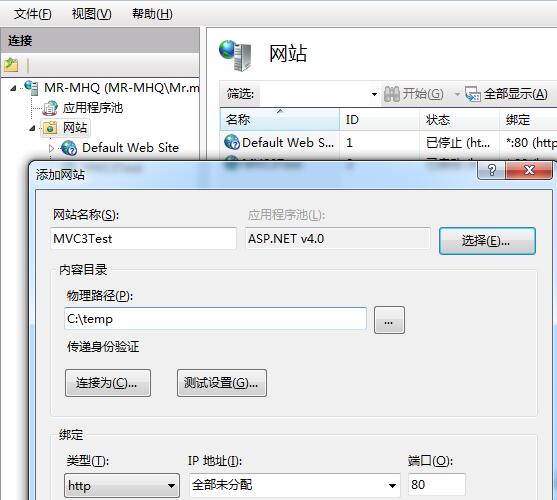Viewport: 557px width, 500px height.
Task: Click the MR-MHQ server node icon
Action: (31, 88)
